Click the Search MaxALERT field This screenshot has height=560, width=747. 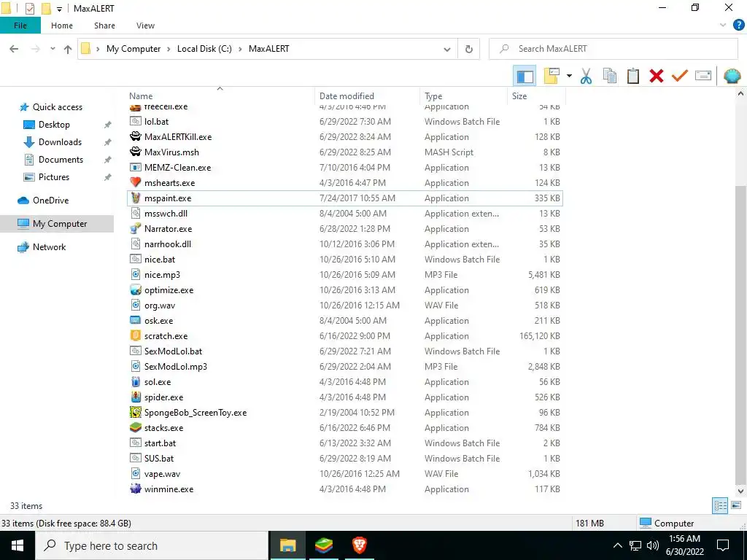(x=614, y=49)
